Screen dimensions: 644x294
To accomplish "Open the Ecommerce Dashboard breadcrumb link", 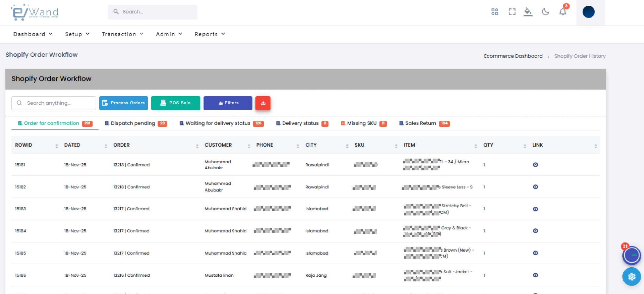I will 513,56.
